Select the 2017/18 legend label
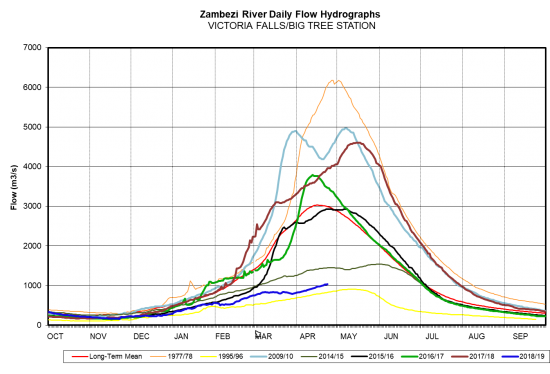Viewport: 550px width, 374px height. point(481,356)
